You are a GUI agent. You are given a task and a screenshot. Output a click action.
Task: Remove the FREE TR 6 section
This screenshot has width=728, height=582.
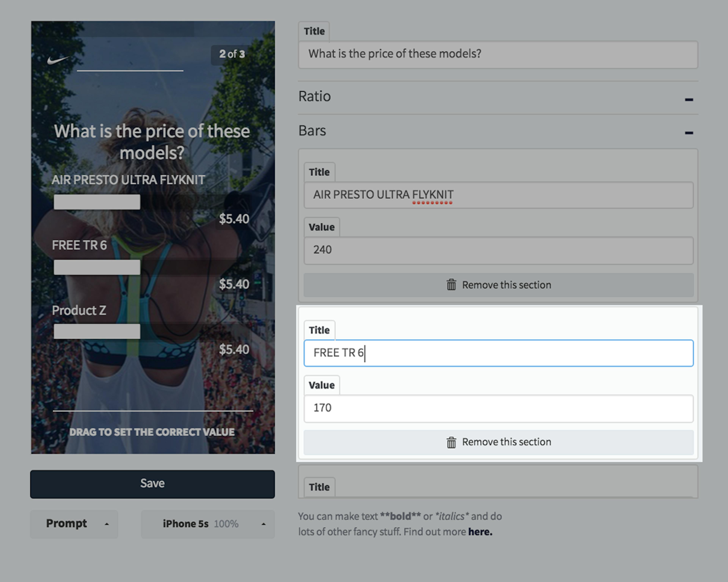[x=498, y=442]
